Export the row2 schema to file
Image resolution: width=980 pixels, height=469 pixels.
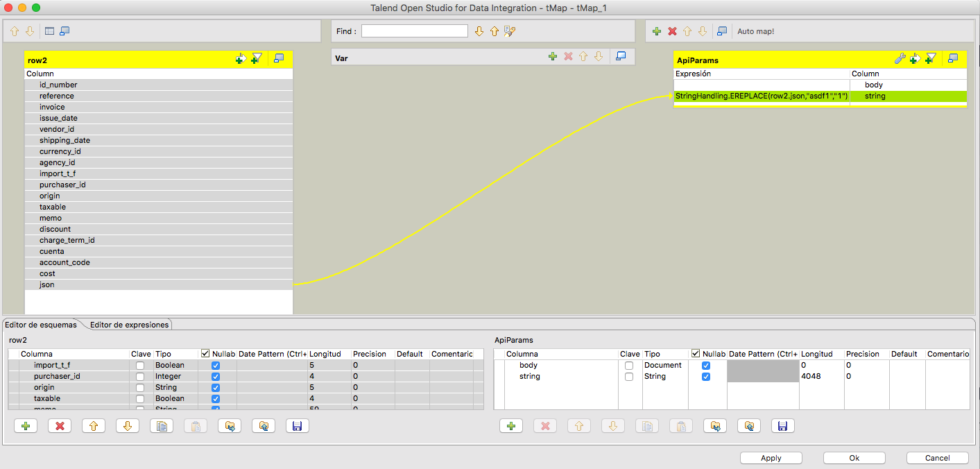pos(264,426)
